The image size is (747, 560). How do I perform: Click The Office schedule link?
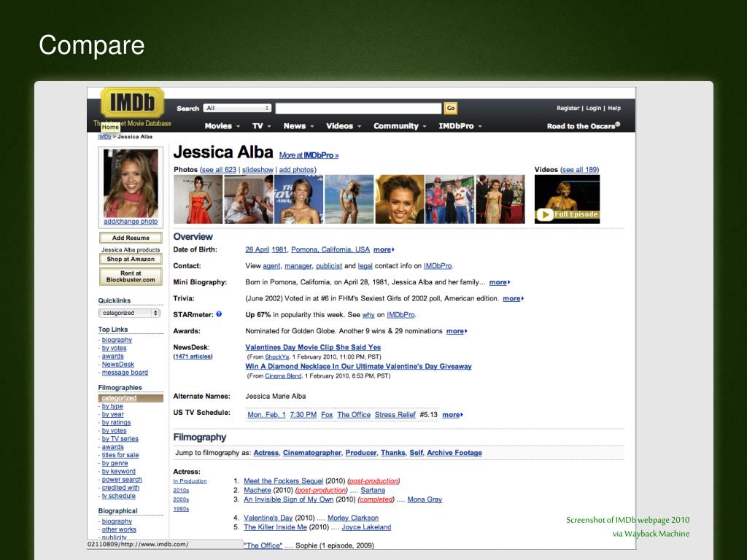point(354,415)
